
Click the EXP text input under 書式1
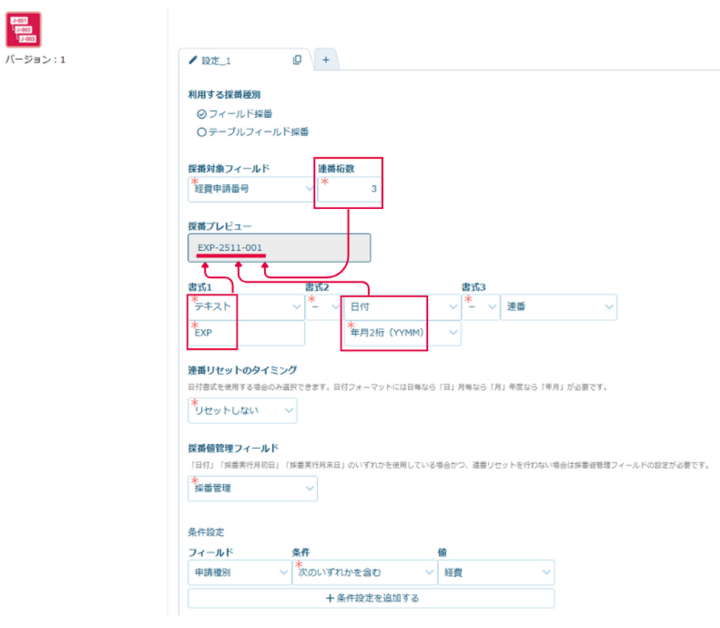coord(245,334)
